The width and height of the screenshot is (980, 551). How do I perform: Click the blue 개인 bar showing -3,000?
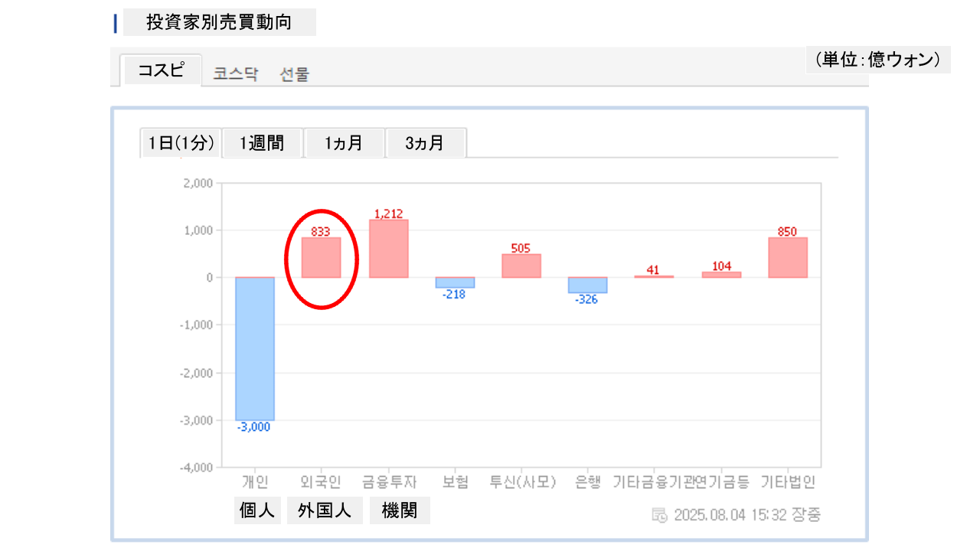click(x=255, y=348)
